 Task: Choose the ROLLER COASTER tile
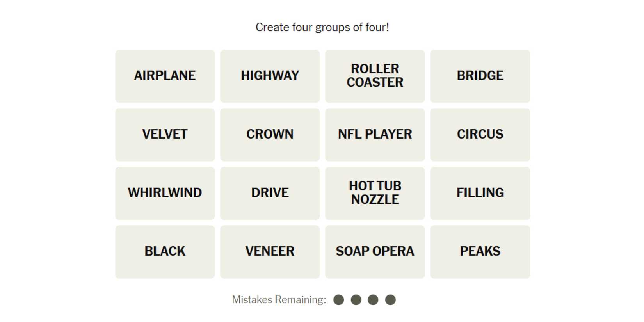[375, 76]
